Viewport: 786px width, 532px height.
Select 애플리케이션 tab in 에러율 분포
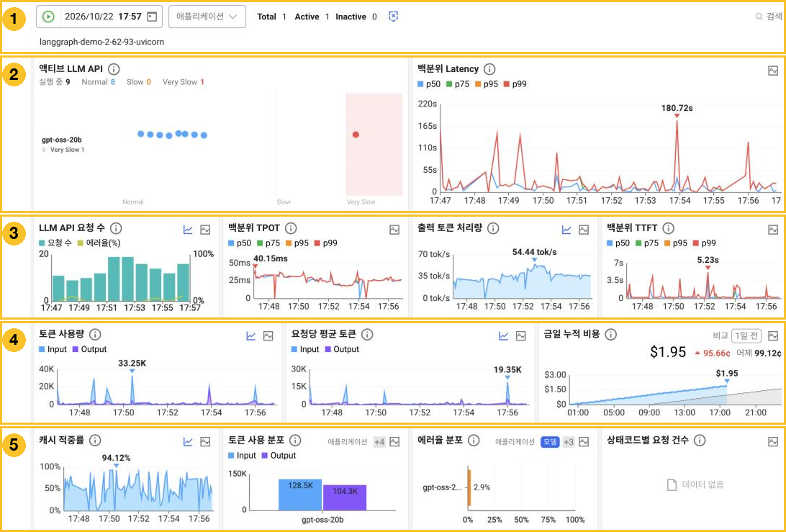click(x=515, y=442)
